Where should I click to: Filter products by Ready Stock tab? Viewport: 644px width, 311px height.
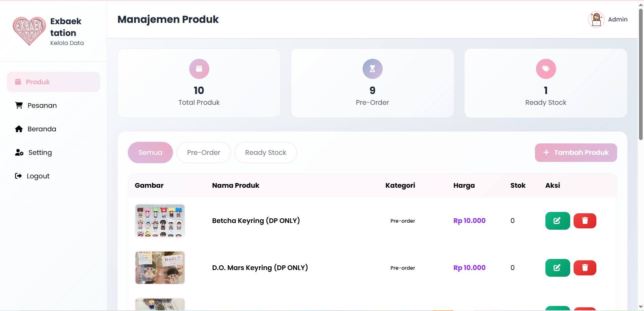(265, 152)
